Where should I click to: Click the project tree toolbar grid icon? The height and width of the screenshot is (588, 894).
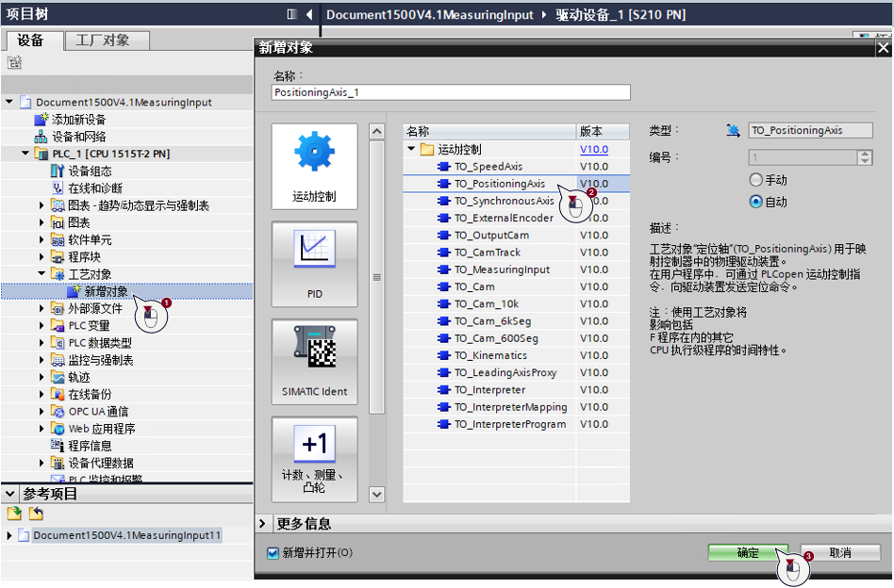pos(14,62)
